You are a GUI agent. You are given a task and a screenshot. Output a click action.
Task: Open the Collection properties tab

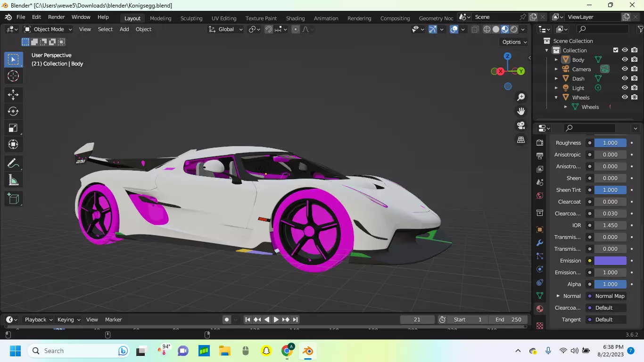pos(540,213)
